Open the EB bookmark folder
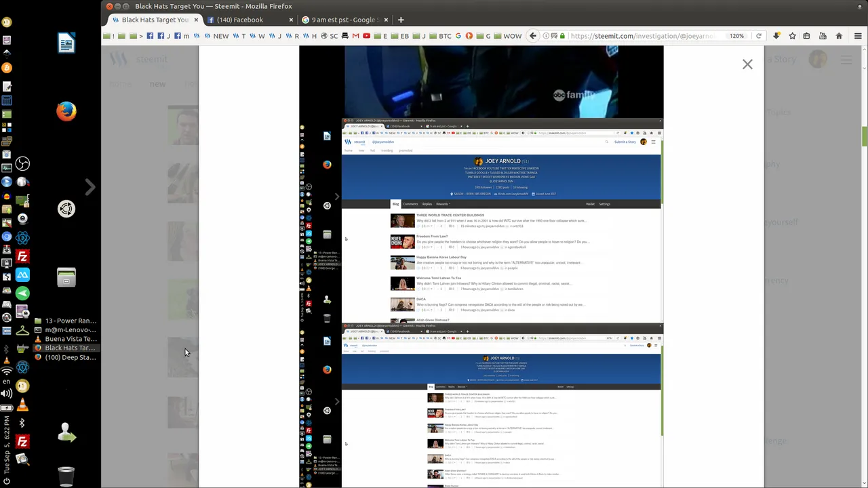This screenshot has height=488, width=868. point(400,36)
